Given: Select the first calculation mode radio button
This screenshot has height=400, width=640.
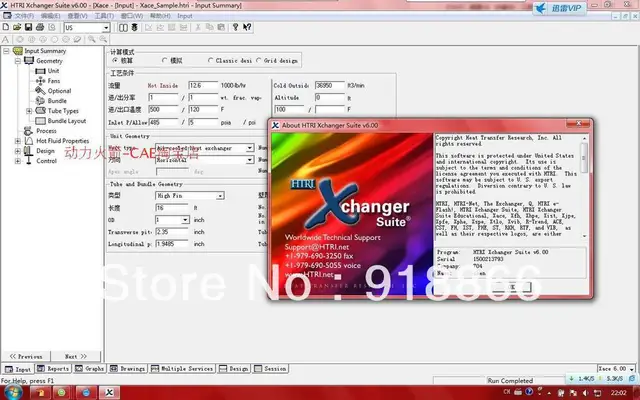Looking at the screenshot, I should [115, 60].
